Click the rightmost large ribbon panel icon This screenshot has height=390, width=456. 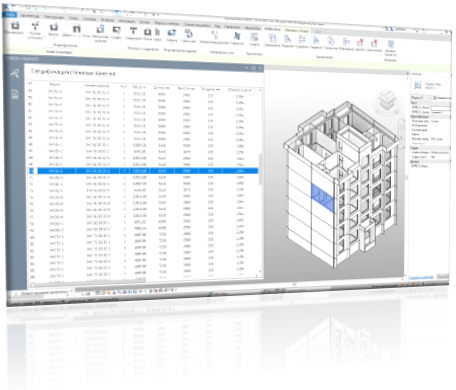coord(391,44)
